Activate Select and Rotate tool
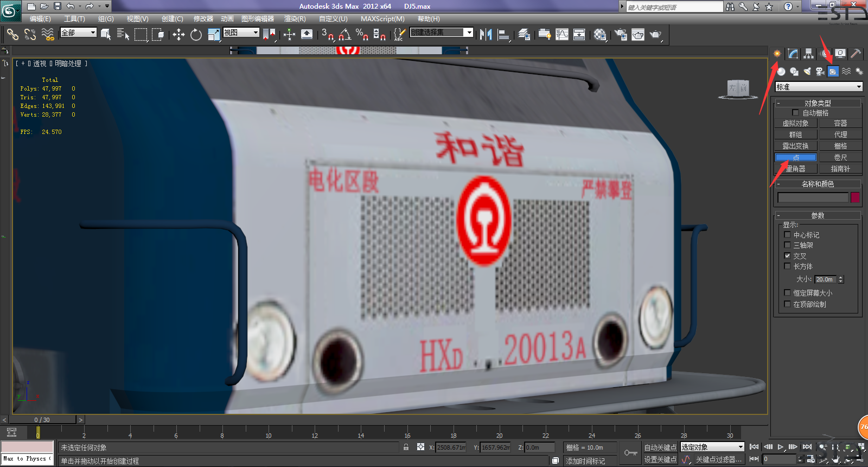 [x=196, y=35]
